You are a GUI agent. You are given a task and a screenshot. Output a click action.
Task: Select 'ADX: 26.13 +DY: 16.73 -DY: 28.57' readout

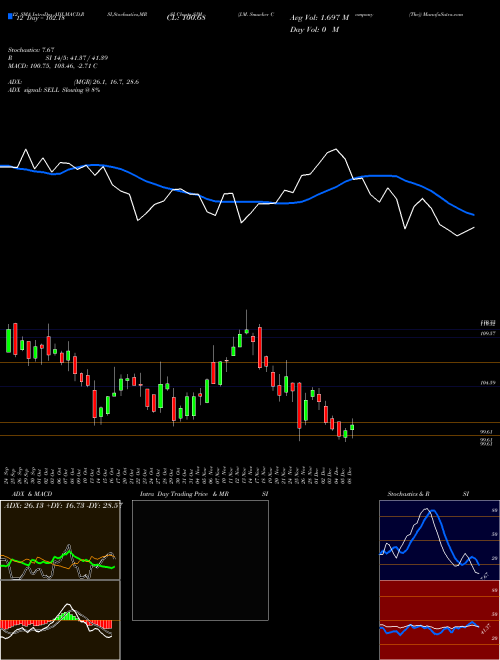point(63,505)
